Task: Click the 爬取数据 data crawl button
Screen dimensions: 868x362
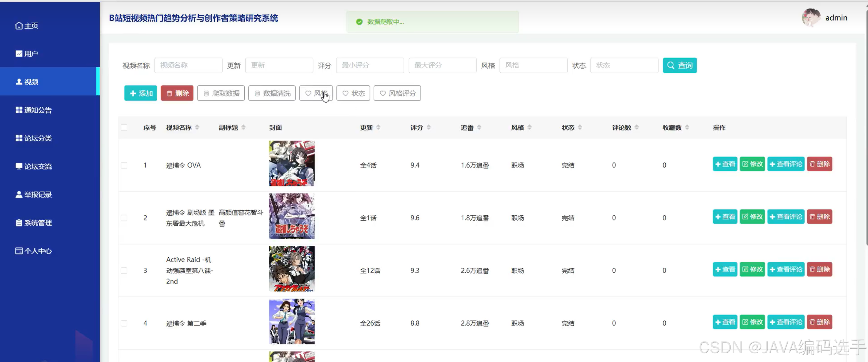Action: (x=221, y=93)
